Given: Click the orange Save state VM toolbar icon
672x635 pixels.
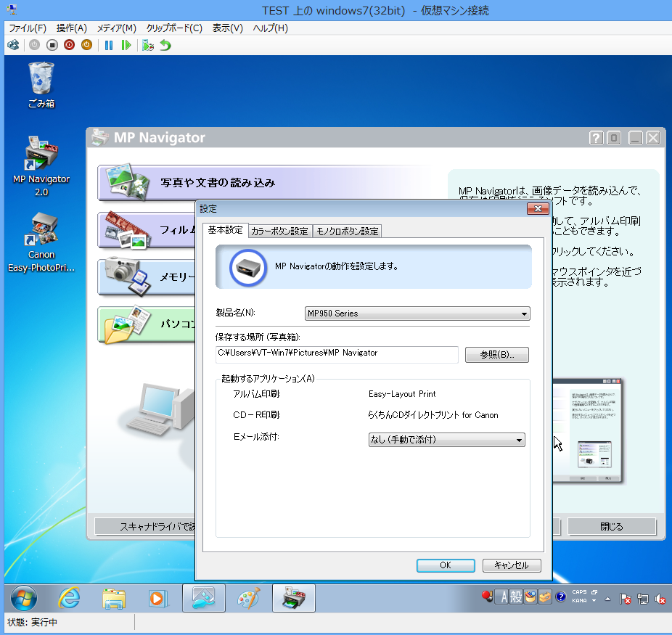Looking at the screenshot, I should click(x=86, y=45).
